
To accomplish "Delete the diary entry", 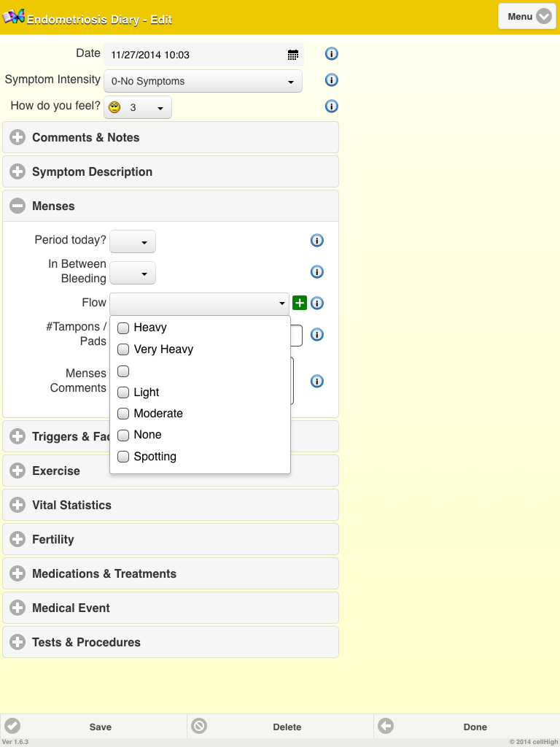I will (x=280, y=727).
